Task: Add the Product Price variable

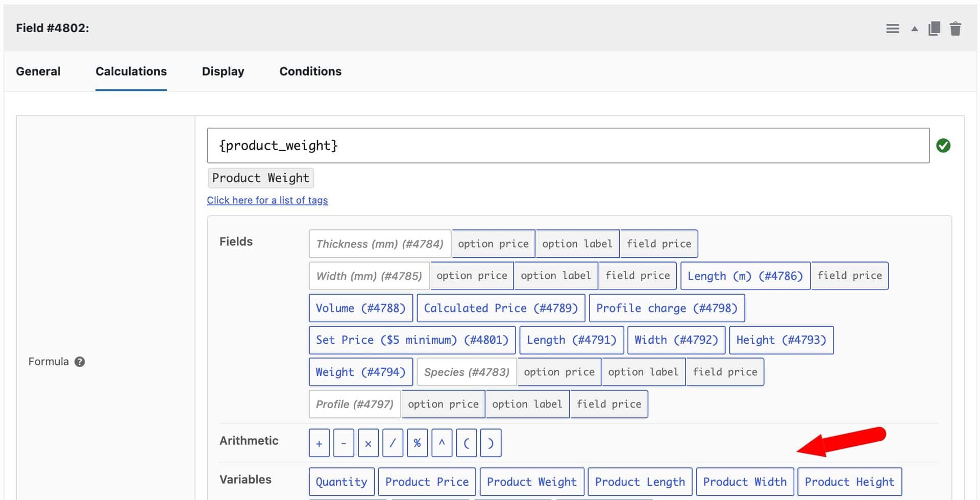Action: (427, 482)
